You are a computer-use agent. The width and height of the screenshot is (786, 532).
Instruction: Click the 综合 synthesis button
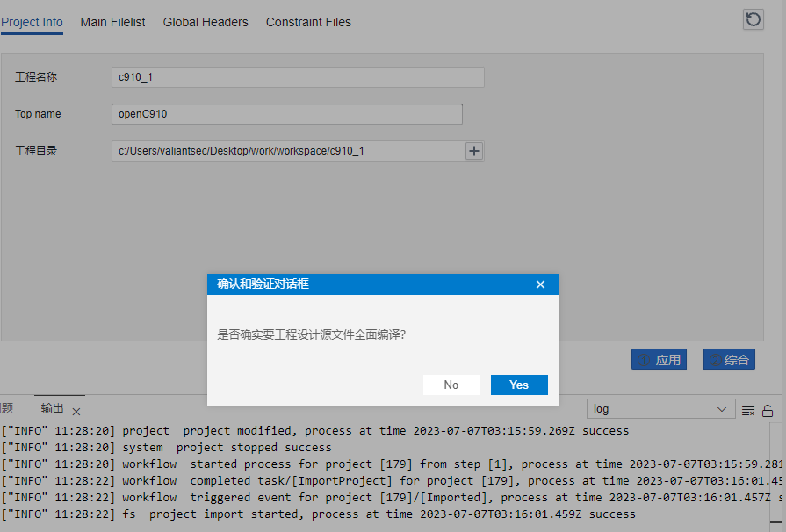point(729,359)
